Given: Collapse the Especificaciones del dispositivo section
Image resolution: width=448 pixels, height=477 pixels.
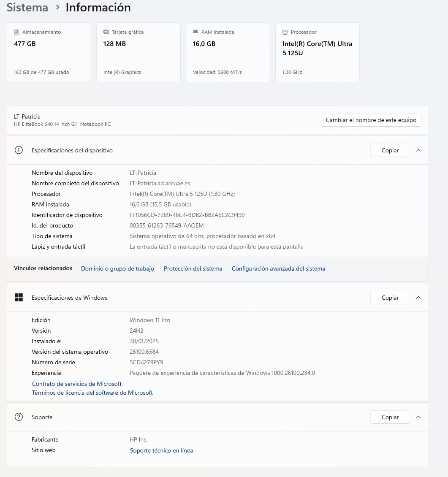Looking at the screenshot, I should 418,150.
